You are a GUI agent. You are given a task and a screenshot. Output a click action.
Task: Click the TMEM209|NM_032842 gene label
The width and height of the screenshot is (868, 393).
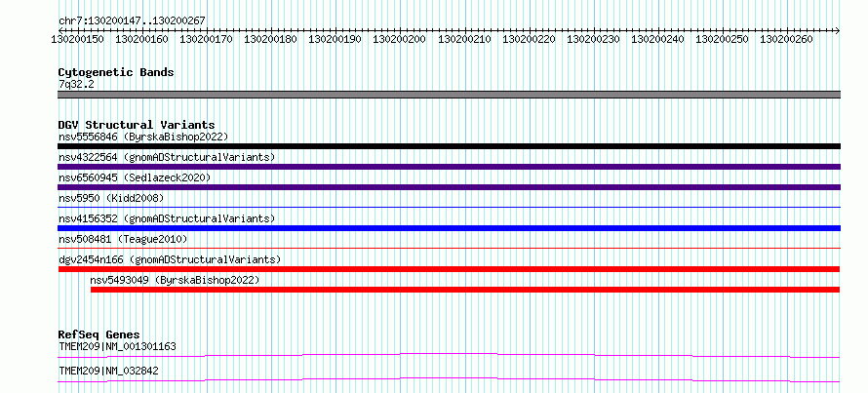click(x=108, y=371)
